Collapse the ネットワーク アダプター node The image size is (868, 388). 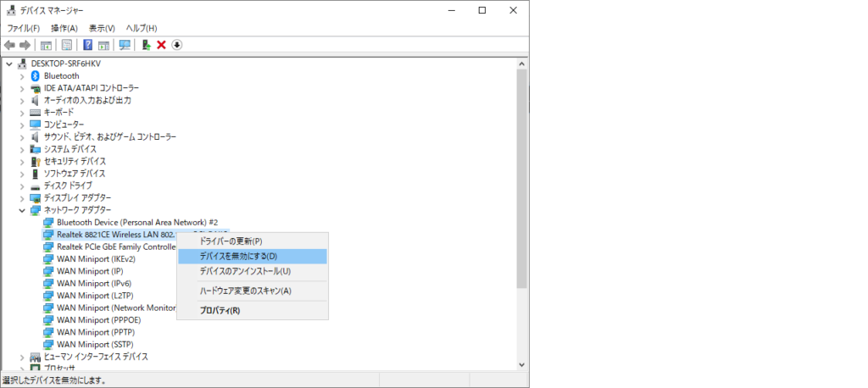(22, 210)
